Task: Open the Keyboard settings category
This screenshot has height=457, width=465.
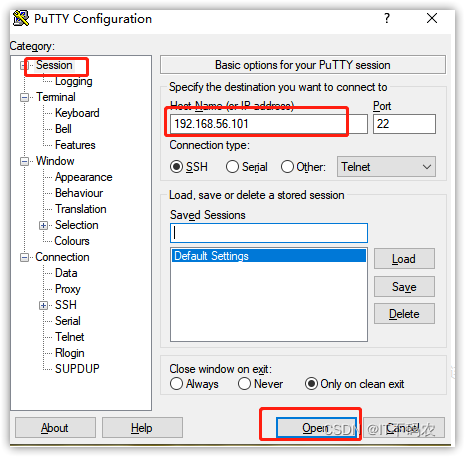Action: (77, 113)
